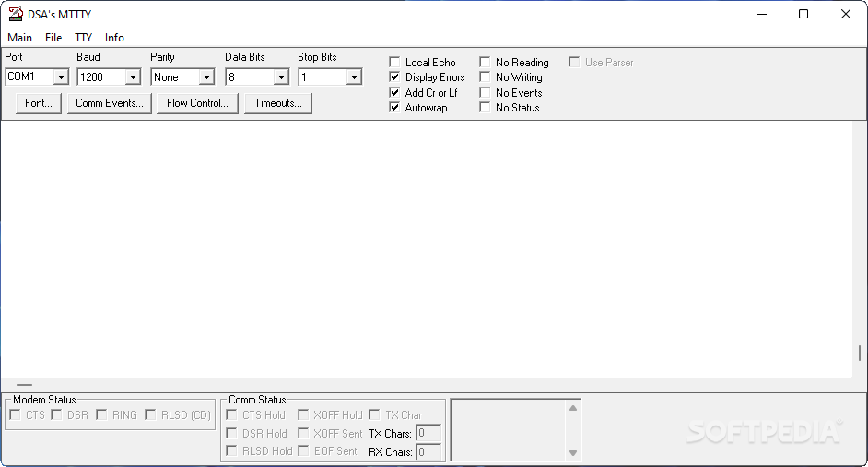868x467 pixels.
Task: Open the Flow Control... dialog
Action: pos(197,103)
